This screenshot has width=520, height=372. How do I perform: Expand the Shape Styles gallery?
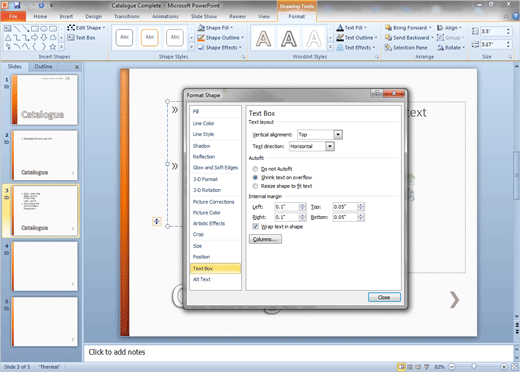click(x=191, y=47)
